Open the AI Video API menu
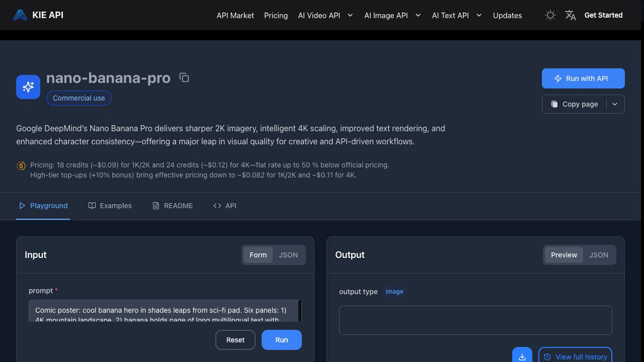 click(319, 16)
